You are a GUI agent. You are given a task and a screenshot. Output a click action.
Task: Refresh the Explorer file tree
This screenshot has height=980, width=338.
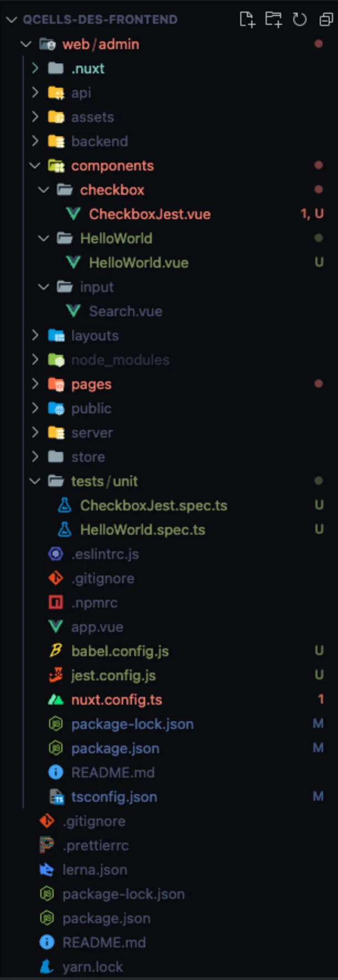(299, 20)
